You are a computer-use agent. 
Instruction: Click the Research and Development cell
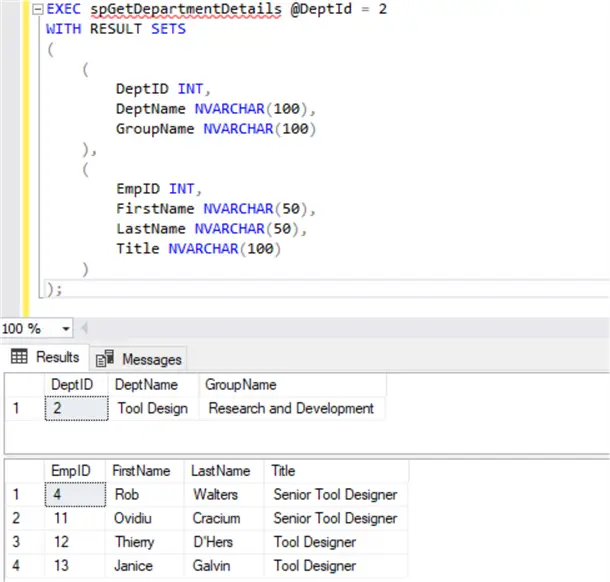(290, 408)
